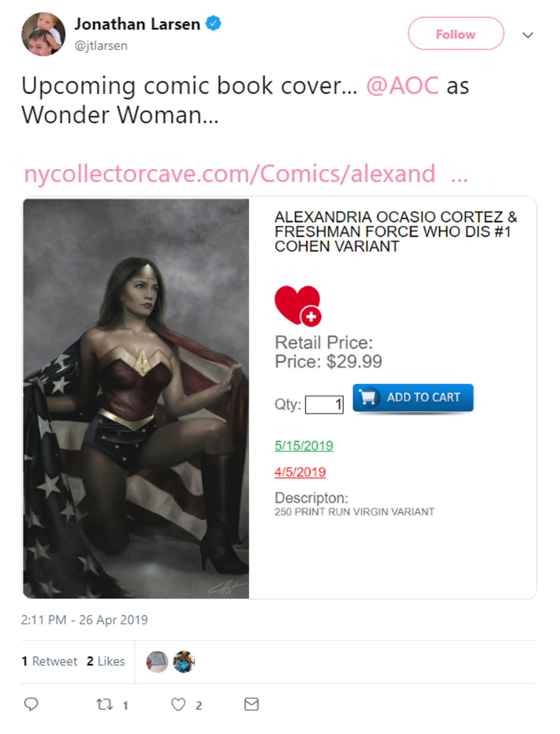Click the red heart wishlist icon
560x734 pixels.
298,306
